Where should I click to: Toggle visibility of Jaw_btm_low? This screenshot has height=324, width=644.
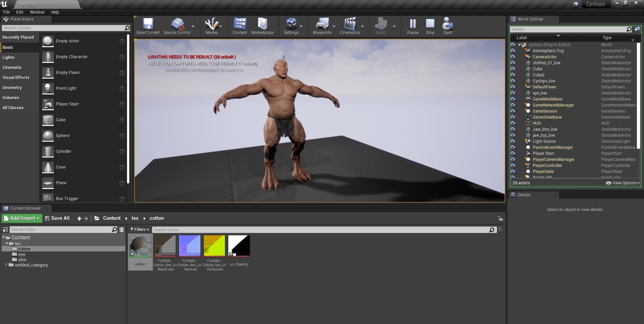pyautogui.click(x=513, y=129)
